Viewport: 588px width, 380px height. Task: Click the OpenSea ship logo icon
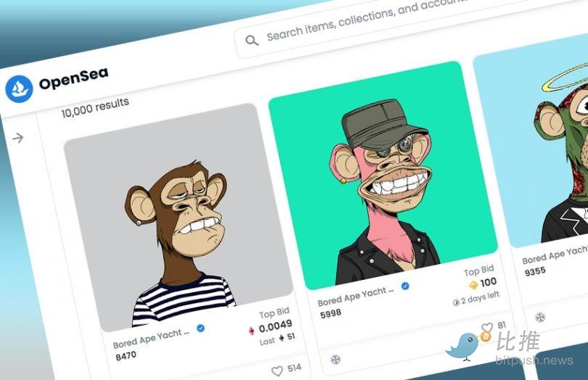tap(19, 88)
